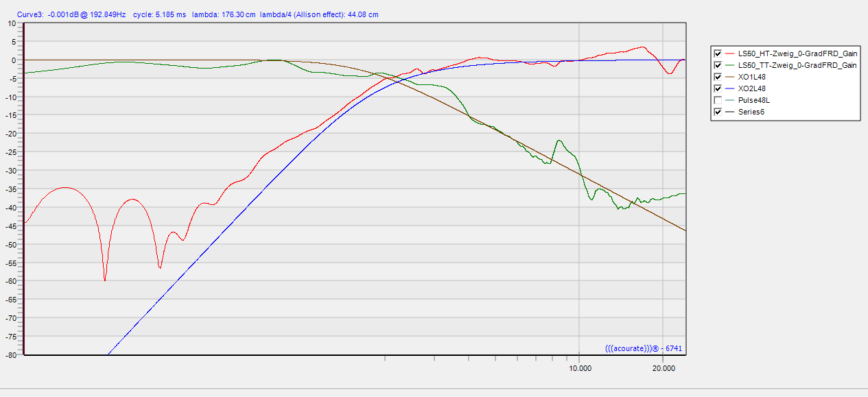Click the lambda/4 Allison effect 44.08 cm readout
868x397 pixels.
319,14
